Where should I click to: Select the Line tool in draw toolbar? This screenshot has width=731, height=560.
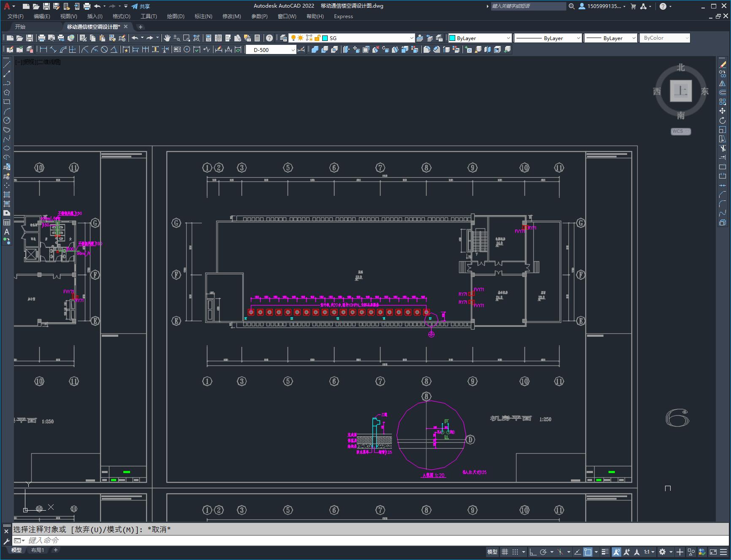click(7, 65)
